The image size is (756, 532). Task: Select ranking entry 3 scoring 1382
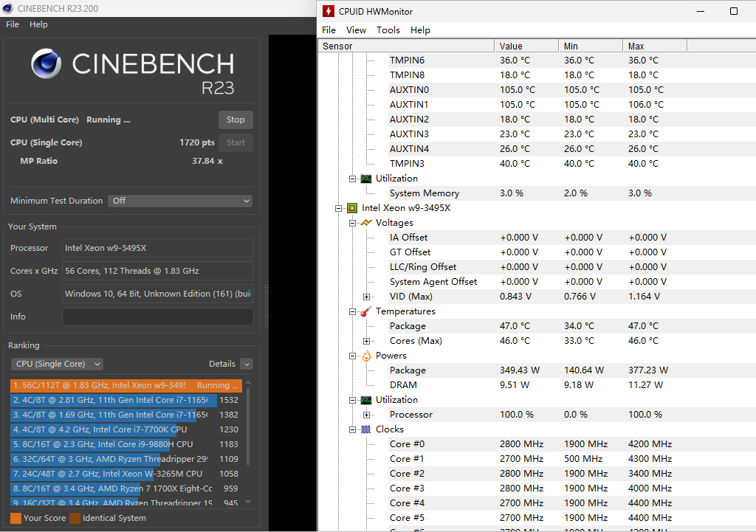click(x=126, y=415)
